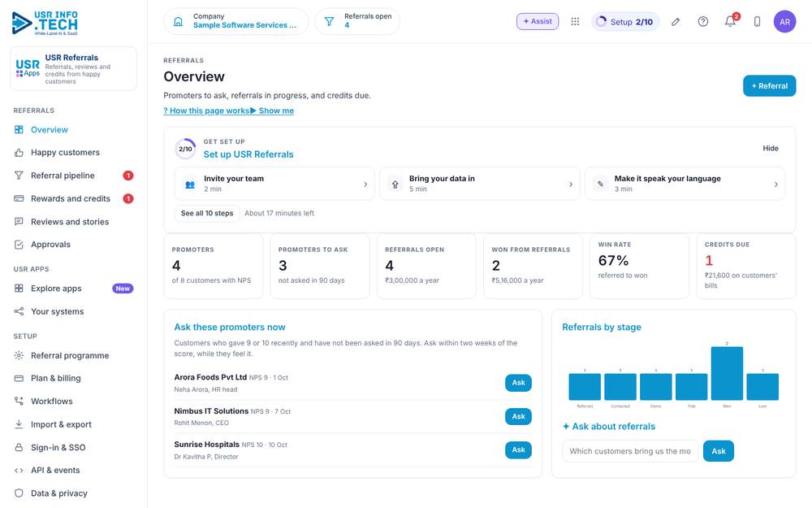
Task: Open Referral pipeline in sidebar
Action: click(74, 176)
